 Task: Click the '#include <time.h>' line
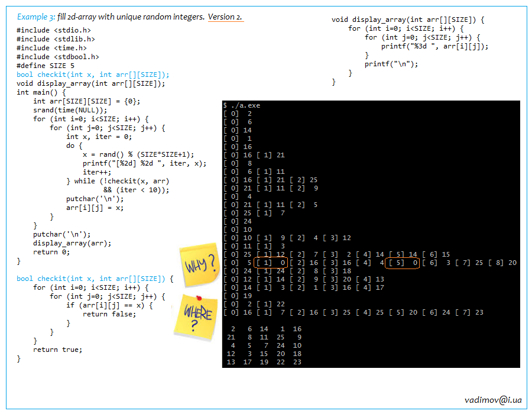pyautogui.click(x=51, y=48)
